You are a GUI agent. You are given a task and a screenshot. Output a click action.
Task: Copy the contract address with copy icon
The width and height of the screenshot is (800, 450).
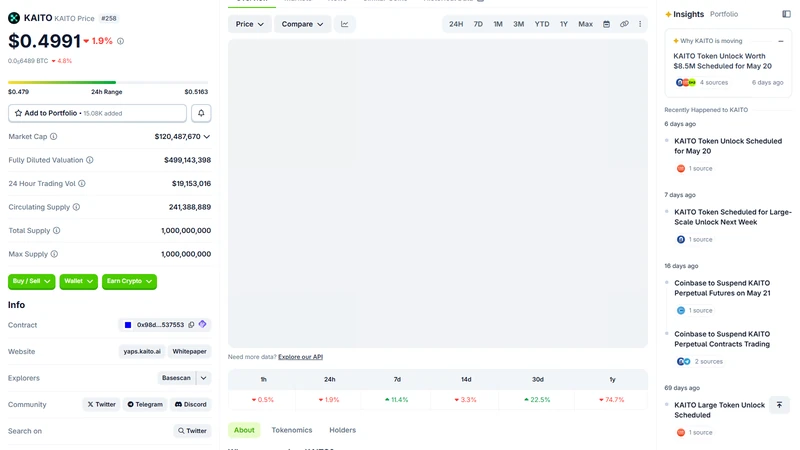(191, 324)
